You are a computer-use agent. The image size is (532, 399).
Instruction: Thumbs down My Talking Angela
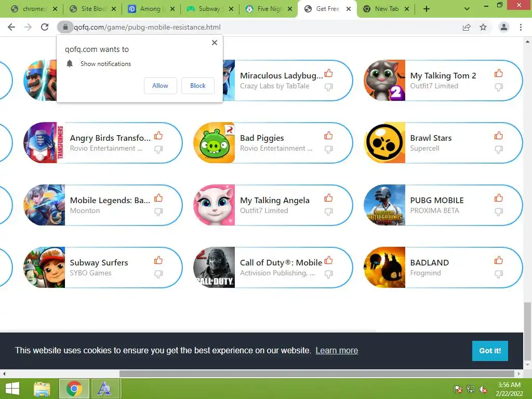[328, 212]
